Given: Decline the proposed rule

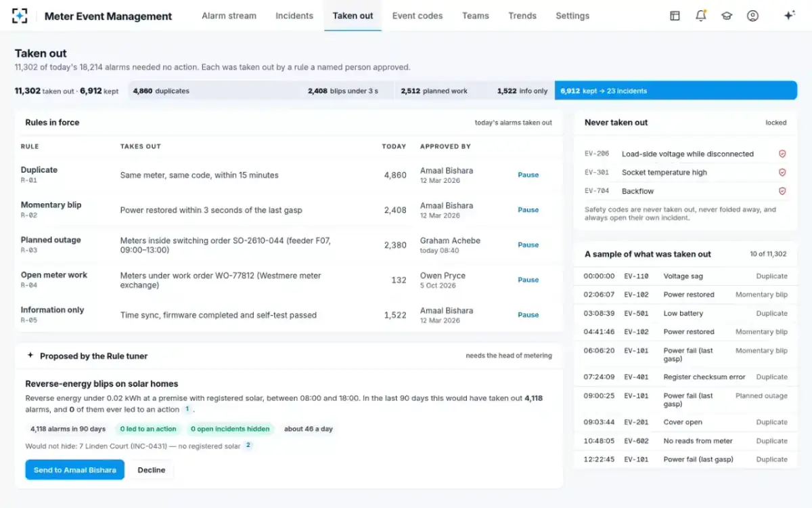Looking at the screenshot, I should tap(152, 470).
